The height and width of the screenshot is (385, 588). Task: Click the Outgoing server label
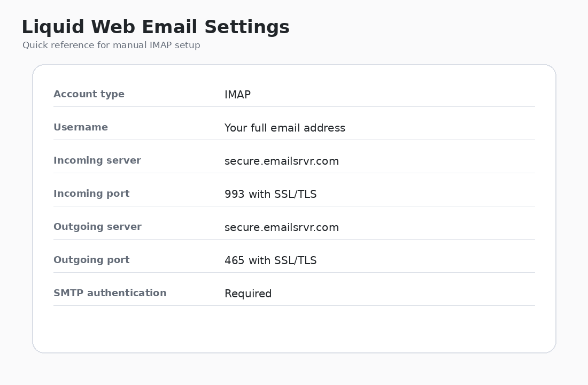97,227
